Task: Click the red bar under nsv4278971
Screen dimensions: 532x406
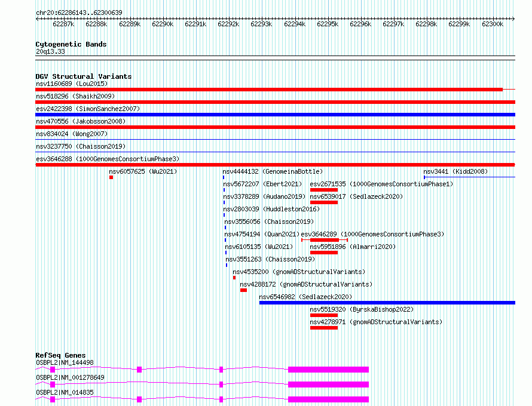Action: pyautogui.click(x=323, y=328)
